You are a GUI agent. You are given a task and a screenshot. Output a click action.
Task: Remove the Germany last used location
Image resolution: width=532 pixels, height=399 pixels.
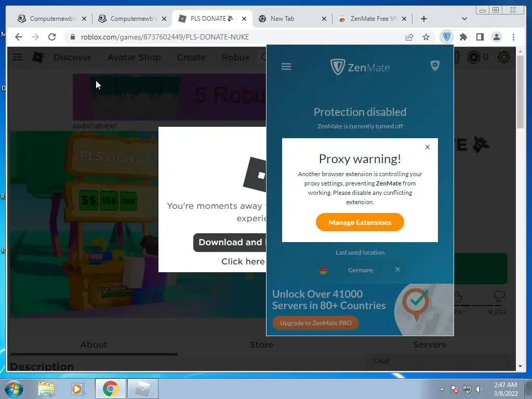tap(397, 270)
